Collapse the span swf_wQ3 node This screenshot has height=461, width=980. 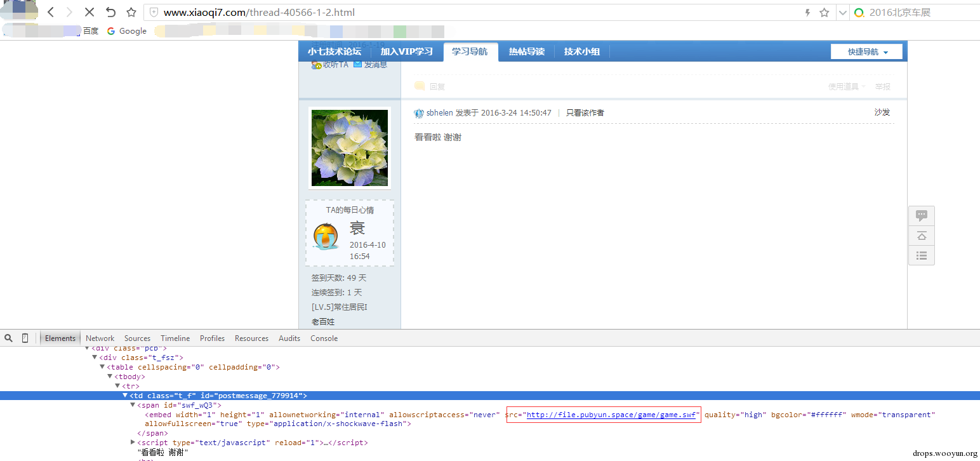tap(133, 405)
